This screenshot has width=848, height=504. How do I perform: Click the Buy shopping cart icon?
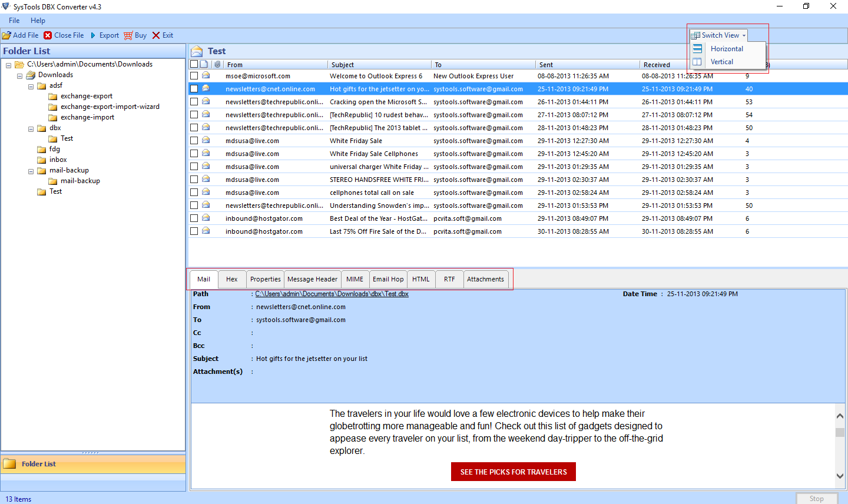coord(128,35)
